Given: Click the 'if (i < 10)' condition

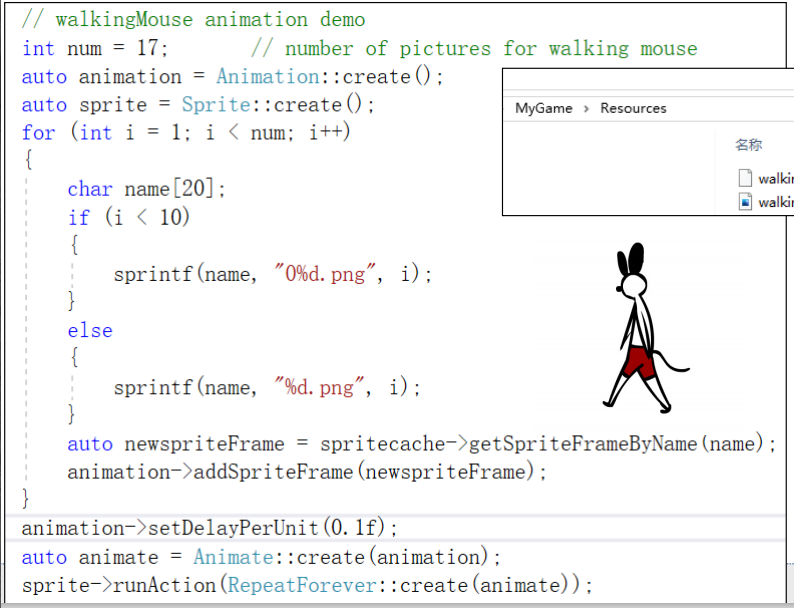Looking at the screenshot, I should (x=129, y=218).
